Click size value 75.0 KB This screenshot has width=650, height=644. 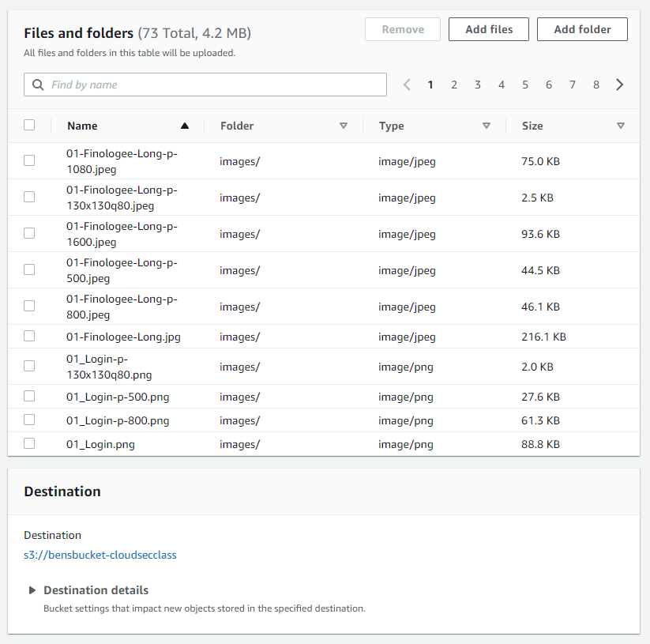point(540,161)
